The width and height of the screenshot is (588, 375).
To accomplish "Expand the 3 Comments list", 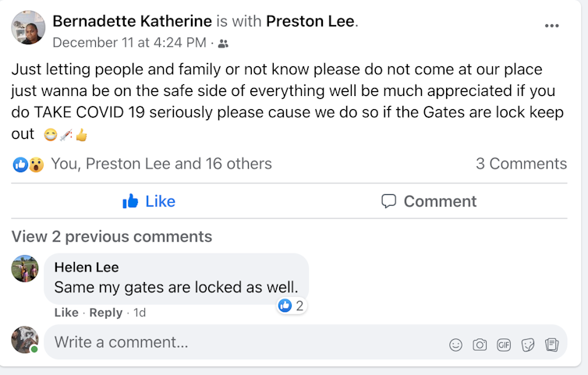I will (521, 164).
